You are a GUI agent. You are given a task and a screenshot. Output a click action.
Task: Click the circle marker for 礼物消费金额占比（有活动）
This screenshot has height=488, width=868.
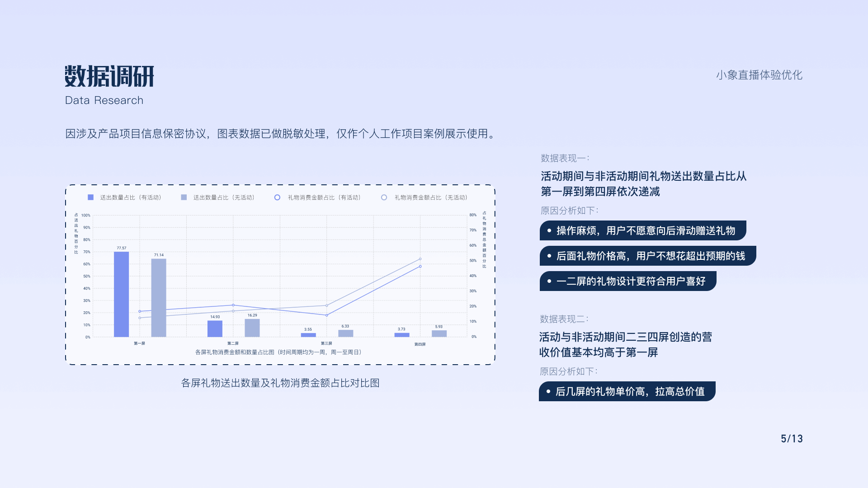pyautogui.click(x=277, y=197)
